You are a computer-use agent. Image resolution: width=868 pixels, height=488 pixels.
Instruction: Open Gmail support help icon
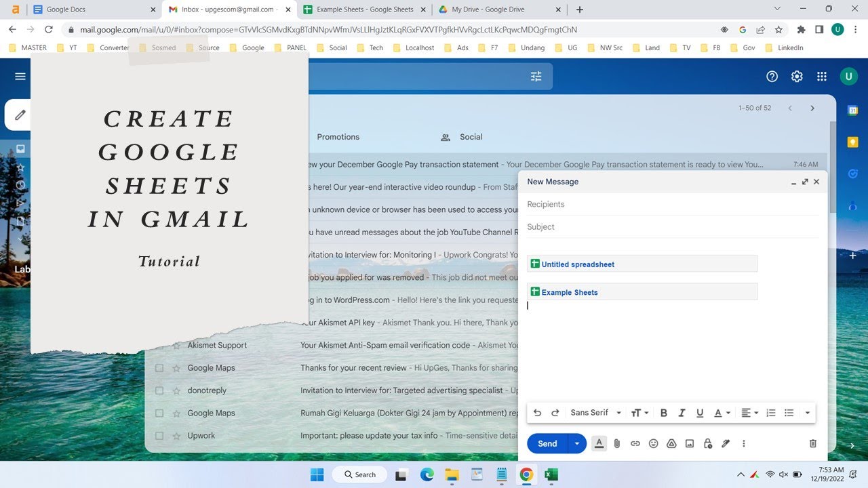[x=772, y=77]
